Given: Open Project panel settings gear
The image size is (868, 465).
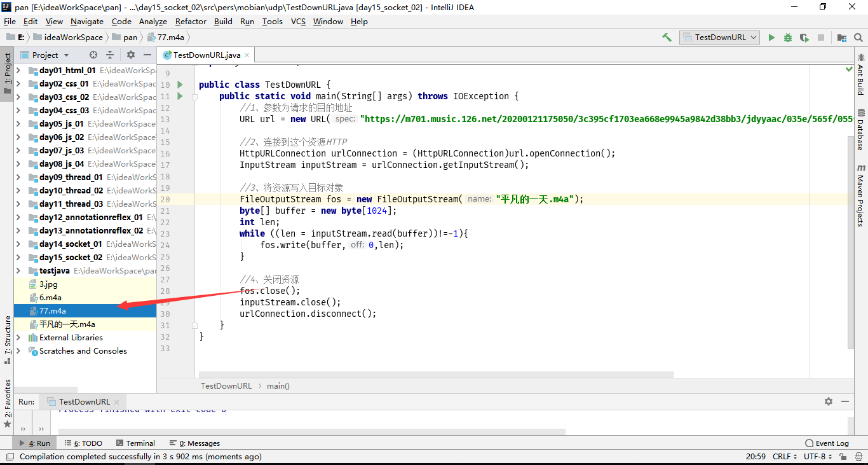Looking at the screenshot, I should pyautogui.click(x=131, y=55).
